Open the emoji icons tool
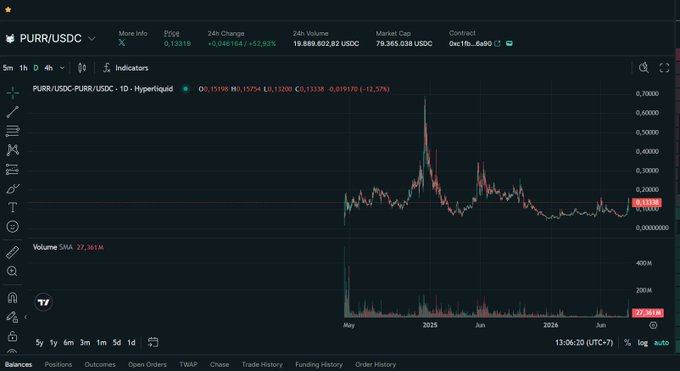 point(13,226)
